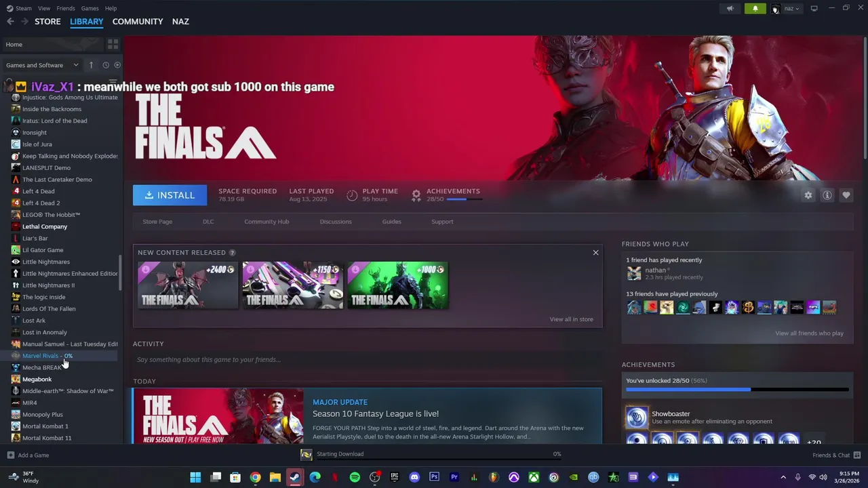The height and width of the screenshot is (488, 868).
Task: Expand the Games and Software filter dropdown
Action: [x=42, y=65]
